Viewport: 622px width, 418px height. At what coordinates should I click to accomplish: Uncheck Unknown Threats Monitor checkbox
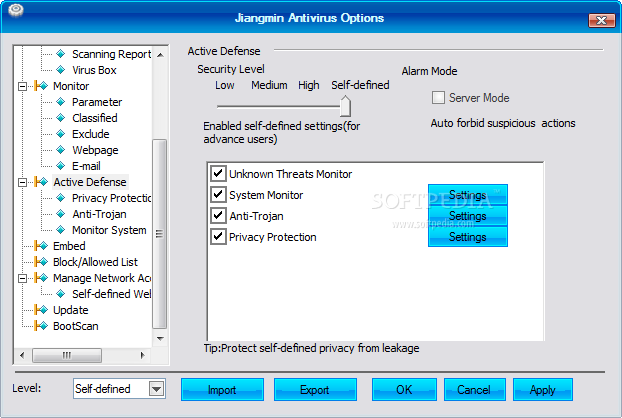(218, 173)
